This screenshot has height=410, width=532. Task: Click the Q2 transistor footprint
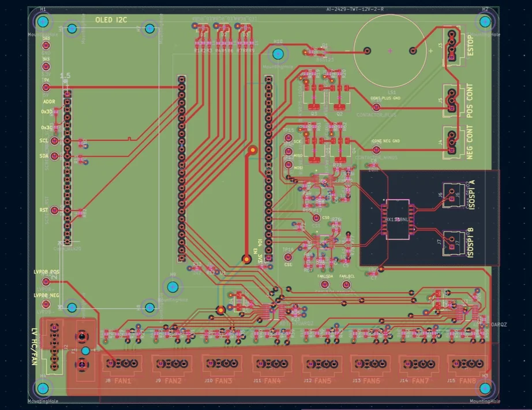[339, 98]
